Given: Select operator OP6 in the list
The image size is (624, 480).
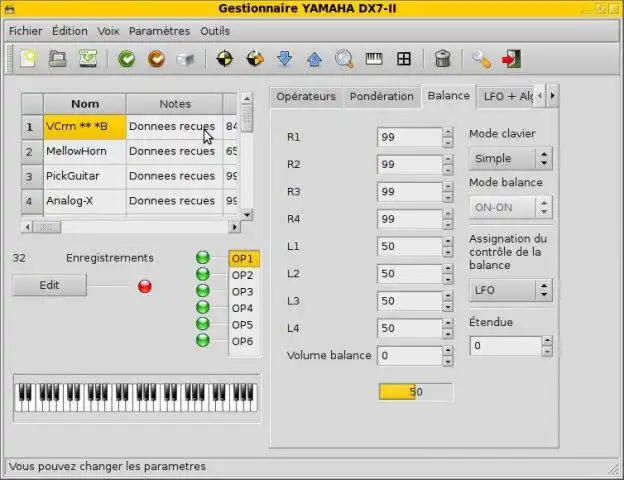Looking at the screenshot, I should pos(244,341).
